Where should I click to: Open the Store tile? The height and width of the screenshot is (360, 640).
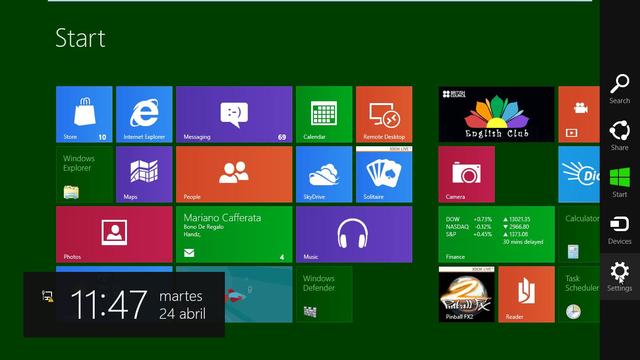click(x=84, y=114)
